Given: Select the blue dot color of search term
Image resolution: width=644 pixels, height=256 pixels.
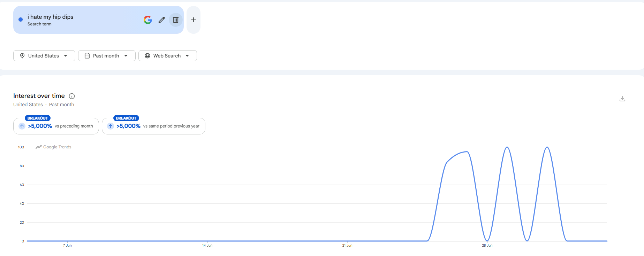Looking at the screenshot, I should pos(21,20).
